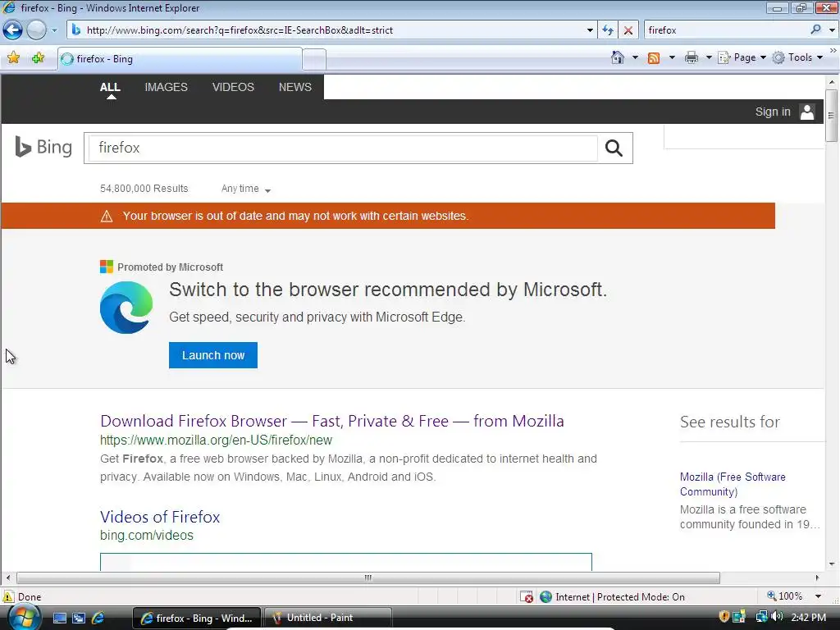Image resolution: width=840 pixels, height=630 pixels.
Task: Click the Sign in link
Action: pyautogui.click(x=773, y=112)
